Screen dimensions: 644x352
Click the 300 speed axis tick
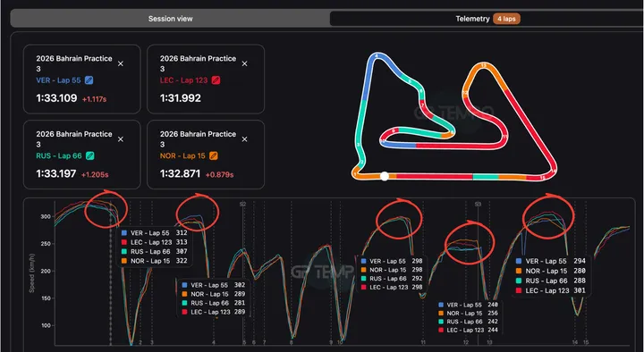pos(45,216)
